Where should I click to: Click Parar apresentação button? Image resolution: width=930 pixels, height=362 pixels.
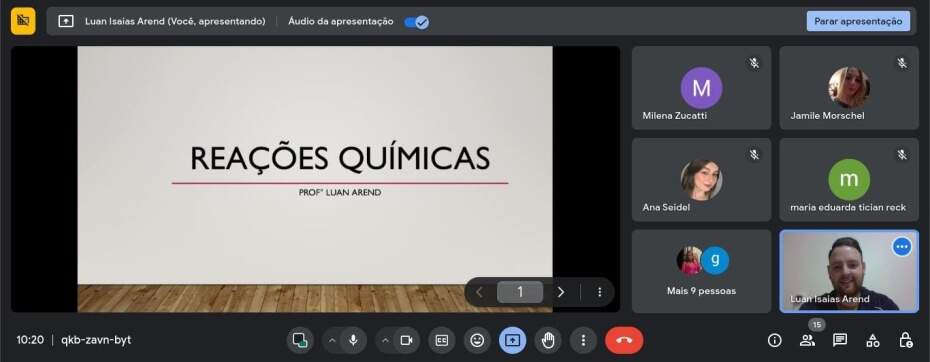[858, 21]
